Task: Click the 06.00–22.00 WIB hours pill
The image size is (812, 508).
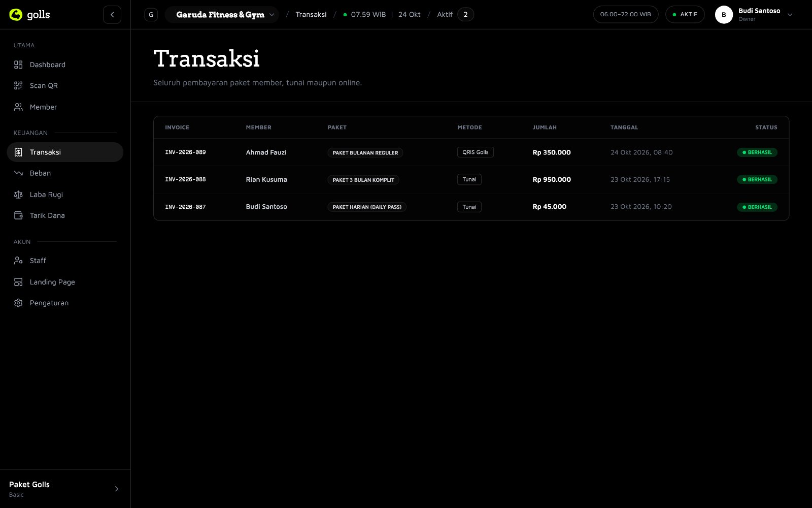Action: (625, 15)
